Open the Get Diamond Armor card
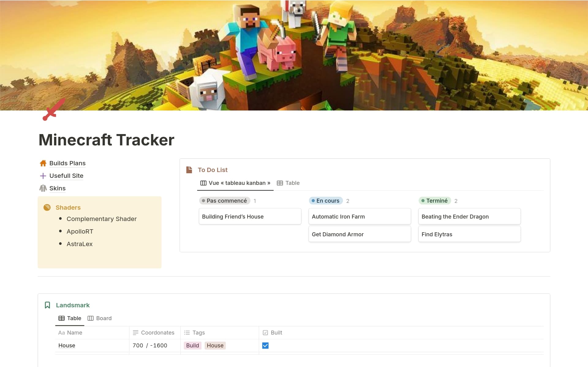This screenshot has width=588, height=367. pyautogui.click(x=360, y=234)
